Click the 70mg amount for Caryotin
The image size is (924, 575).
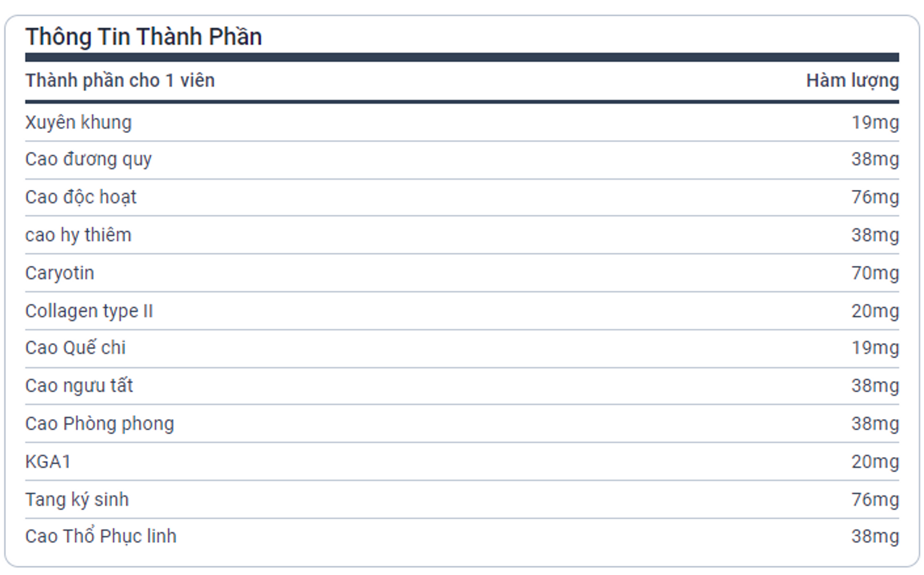point(875,273)
